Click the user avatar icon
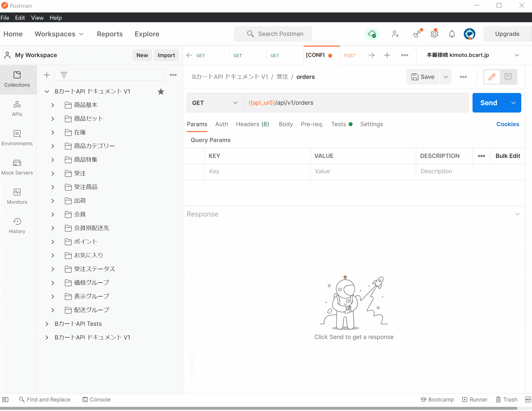The height and width of the screenshot is (411, 532). [x=469, y=34]
